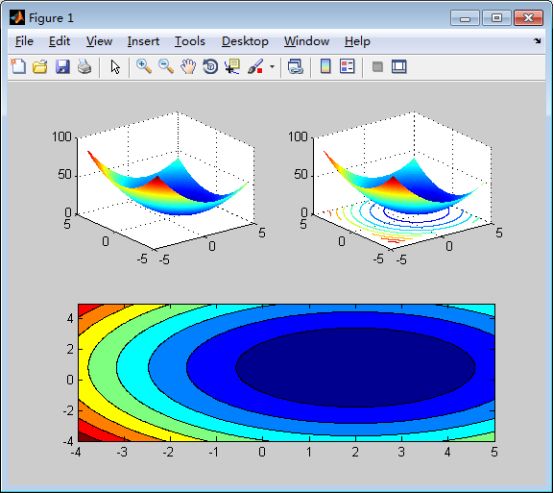Activate the Zoom In magnifier tool

click(144, 66)
